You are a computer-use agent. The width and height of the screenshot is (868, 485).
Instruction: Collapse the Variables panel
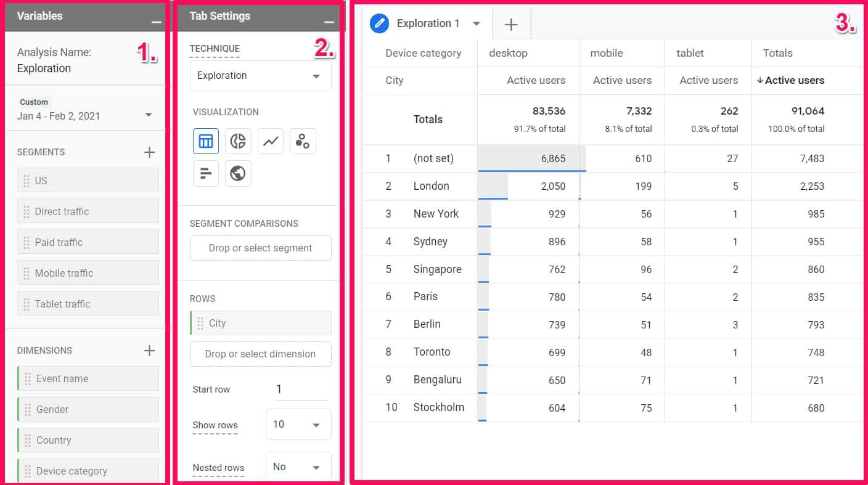(x=157, y=22)
